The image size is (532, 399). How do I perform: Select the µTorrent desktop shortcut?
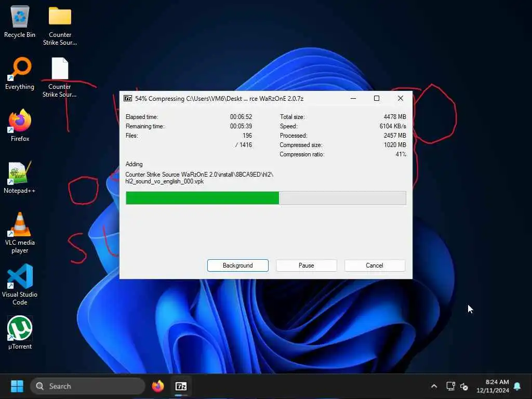click(x=20, y=332)
